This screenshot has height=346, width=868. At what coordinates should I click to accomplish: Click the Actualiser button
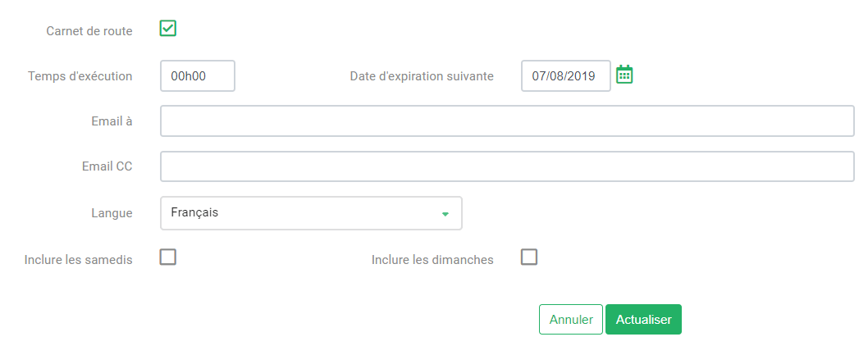coord(643,320)
